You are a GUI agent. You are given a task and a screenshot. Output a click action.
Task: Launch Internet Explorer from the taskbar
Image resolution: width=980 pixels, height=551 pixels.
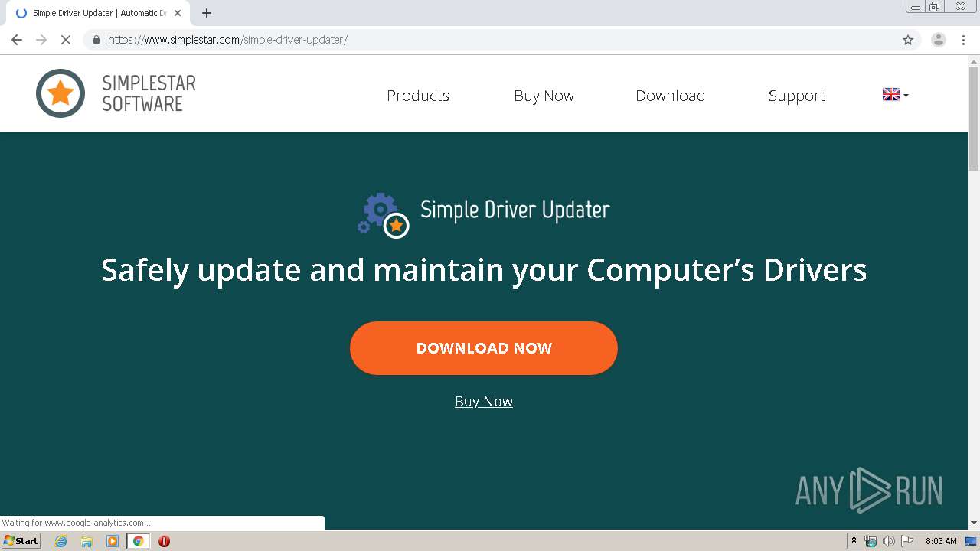coord(61,541)
